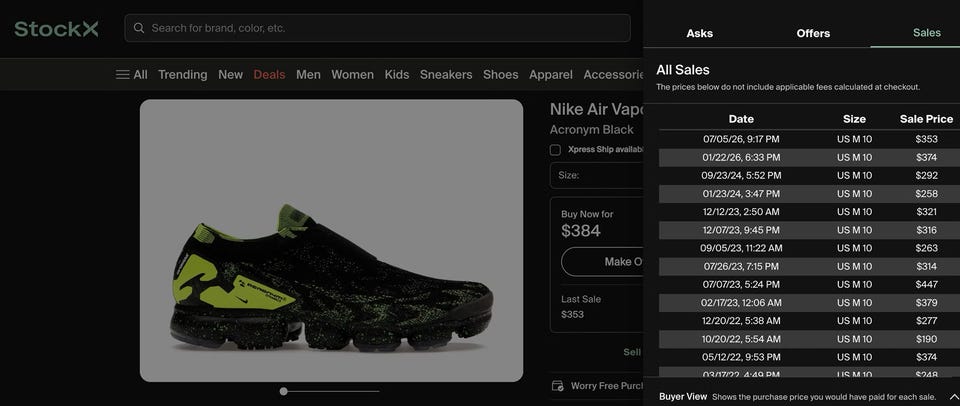
Task: Open the hamburger All menu icon
Action: 122,75
